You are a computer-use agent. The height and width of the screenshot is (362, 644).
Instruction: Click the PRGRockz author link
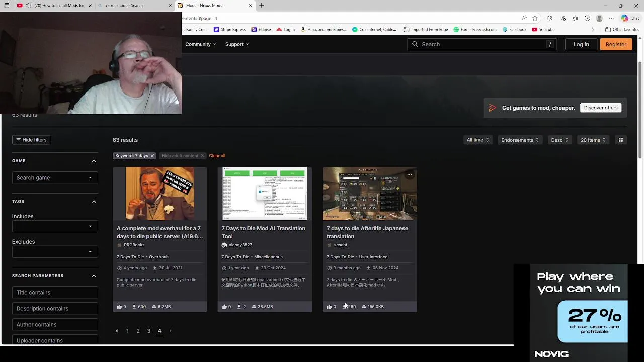pyautogui.click(x=134, y=245)
